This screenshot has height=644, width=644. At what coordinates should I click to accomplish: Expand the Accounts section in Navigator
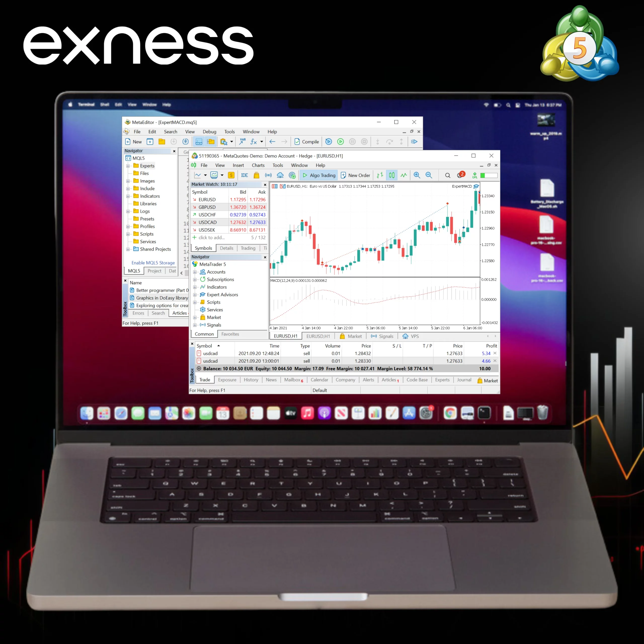click(195, 272)
